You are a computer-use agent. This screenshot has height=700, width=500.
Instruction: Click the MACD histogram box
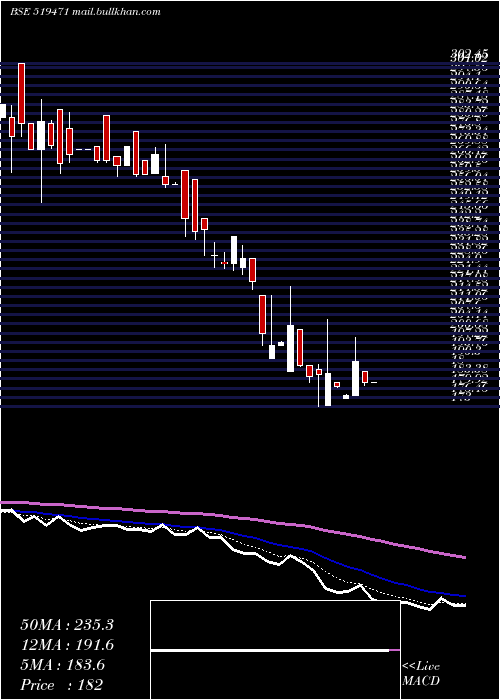click(275, 650)
